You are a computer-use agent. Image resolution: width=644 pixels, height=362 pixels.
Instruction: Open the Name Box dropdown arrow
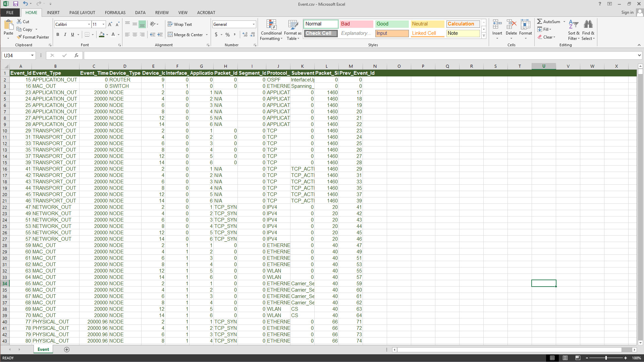pos(32,56)
